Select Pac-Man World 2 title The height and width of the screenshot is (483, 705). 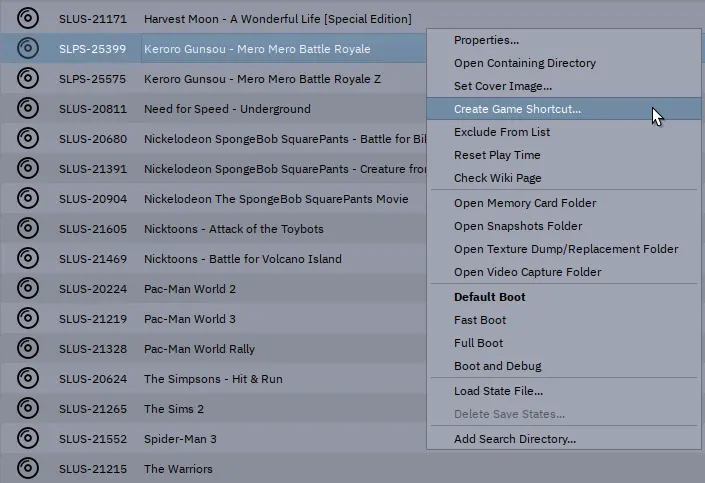[x=190, y=289]
